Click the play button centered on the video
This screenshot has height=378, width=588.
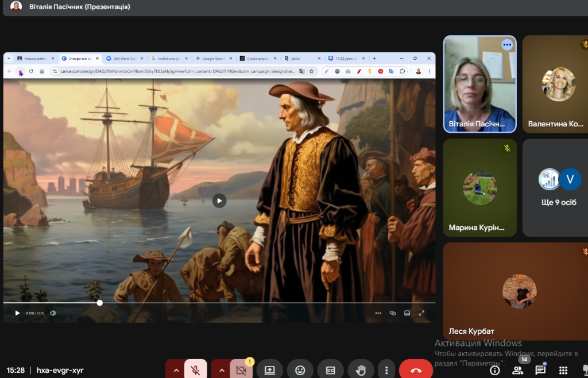click(219, 200)
